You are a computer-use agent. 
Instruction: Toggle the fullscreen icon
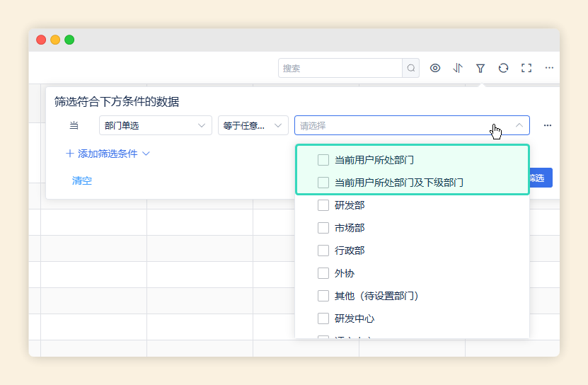tap(526, 68)
